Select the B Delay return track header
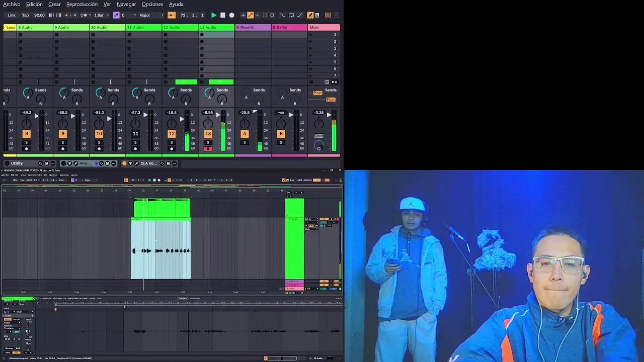This screenshot has height=362, width=644. tap(289, 27)
